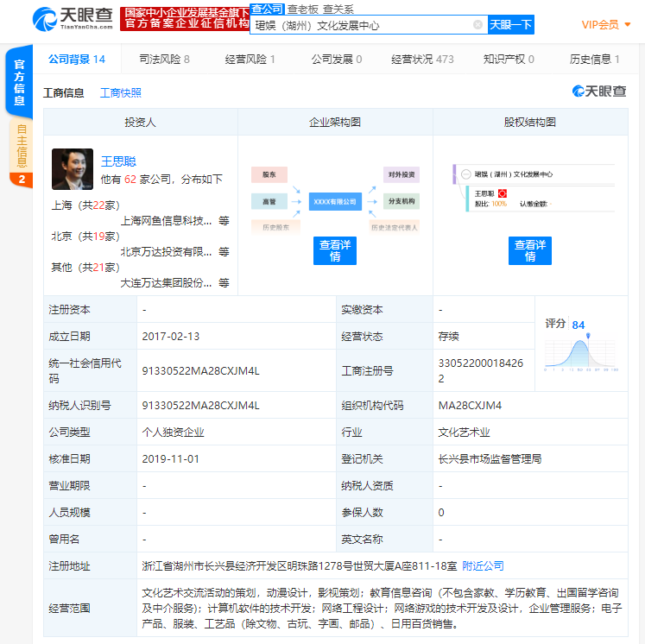645x644 pixels.
Task: Switch search mode to 查关系
Action: [338, 9]
